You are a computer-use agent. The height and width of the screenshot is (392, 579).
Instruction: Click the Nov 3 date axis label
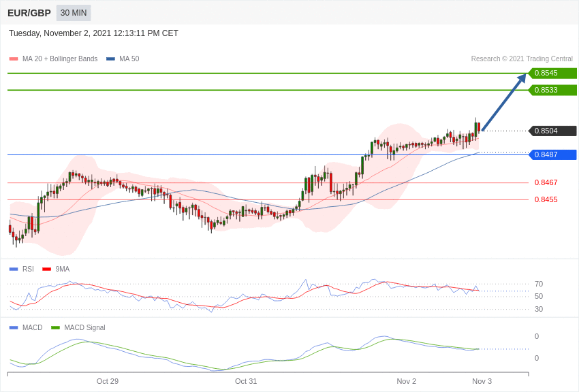(x=482, y=381)
